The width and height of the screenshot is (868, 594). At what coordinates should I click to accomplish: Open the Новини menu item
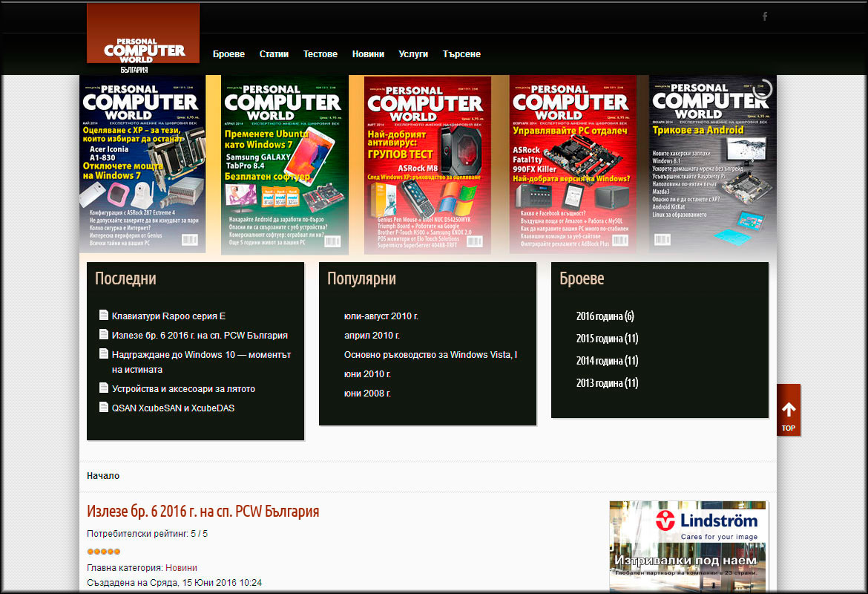point(368,54)
